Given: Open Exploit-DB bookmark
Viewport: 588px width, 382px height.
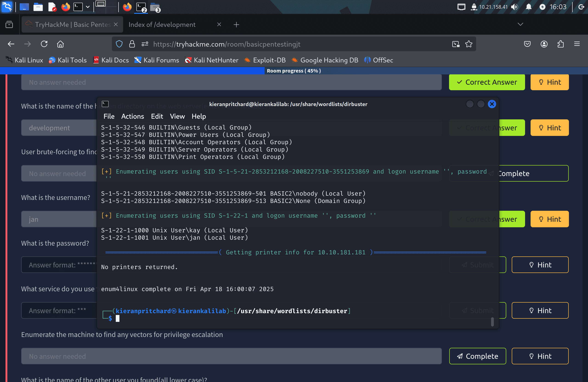Looking at the screenshot, I should click(x=265, y=60).
